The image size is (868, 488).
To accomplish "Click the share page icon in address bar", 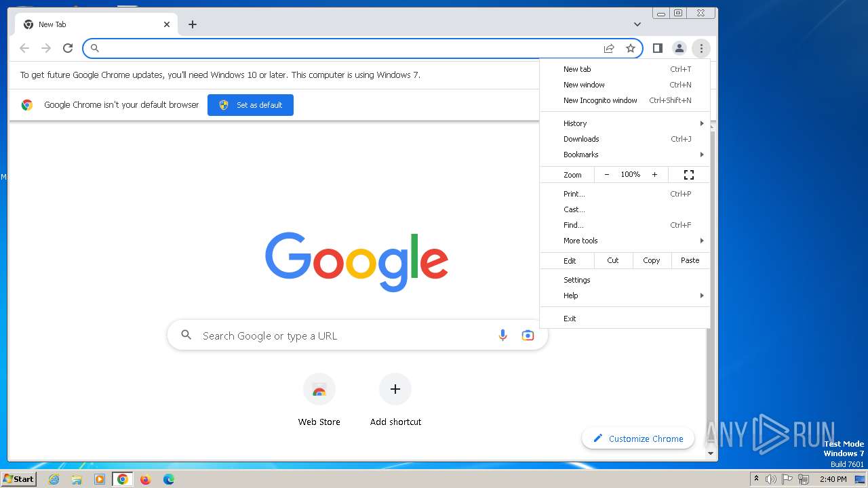I will point(609,48).
